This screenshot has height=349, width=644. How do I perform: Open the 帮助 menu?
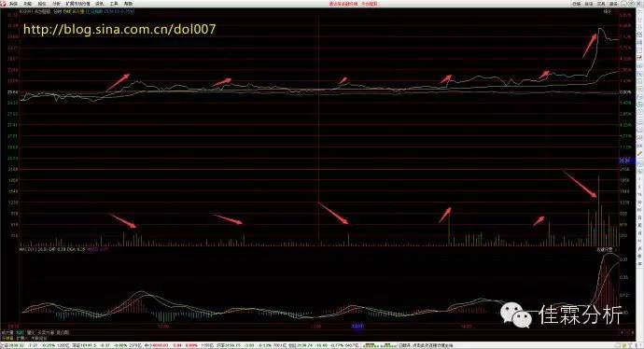click(x=129, y=4)
